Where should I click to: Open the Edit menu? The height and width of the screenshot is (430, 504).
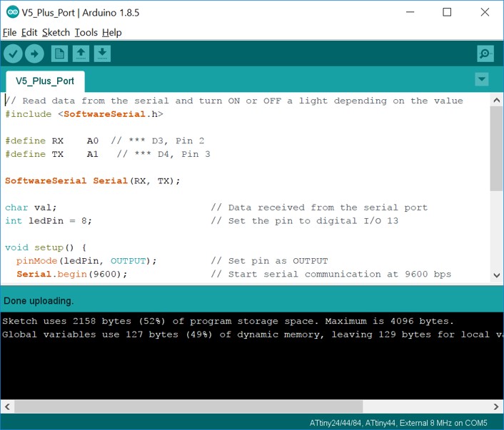coord(29,32)
